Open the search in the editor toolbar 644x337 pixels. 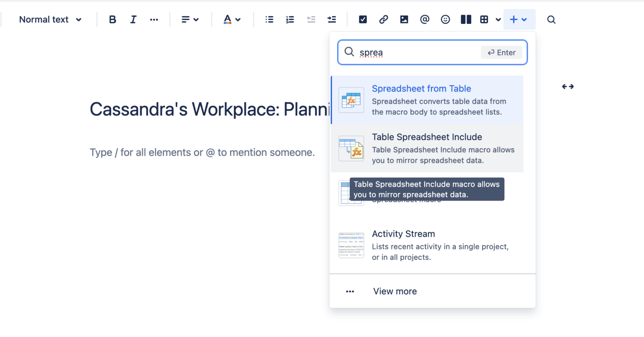point(551,19)
